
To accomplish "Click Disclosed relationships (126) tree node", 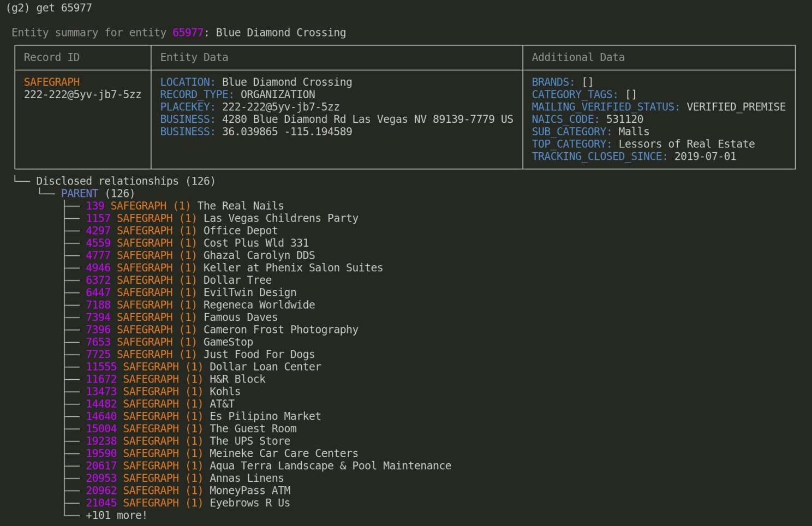I will pos(126,181).
